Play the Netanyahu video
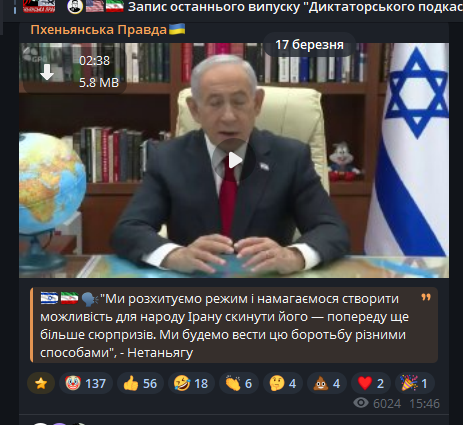 (234, 160)
